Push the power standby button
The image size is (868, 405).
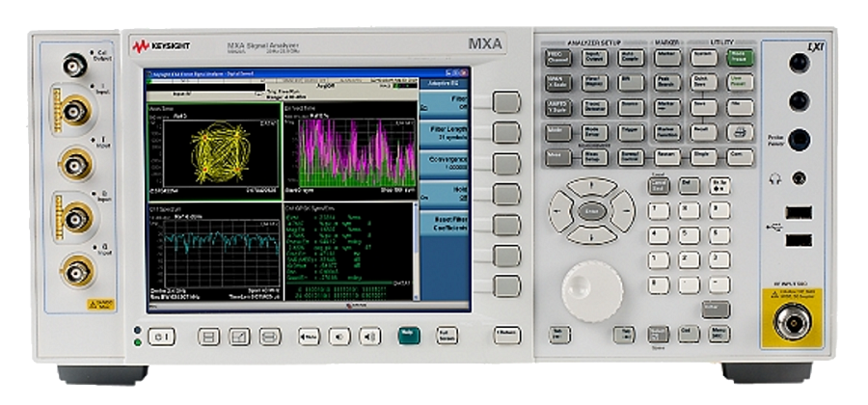(162, 337)
